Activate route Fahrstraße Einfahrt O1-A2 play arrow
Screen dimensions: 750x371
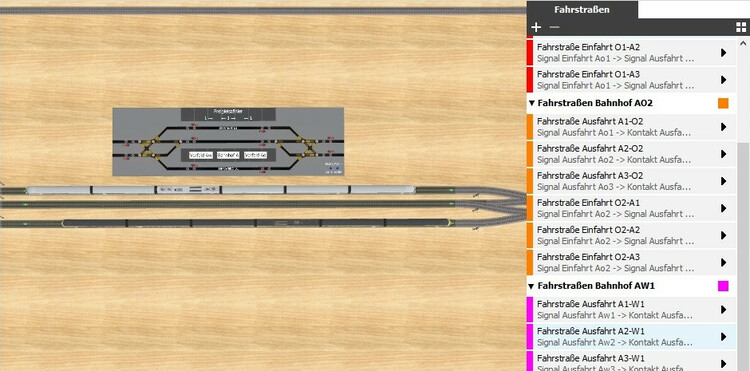tap(724, 53)
